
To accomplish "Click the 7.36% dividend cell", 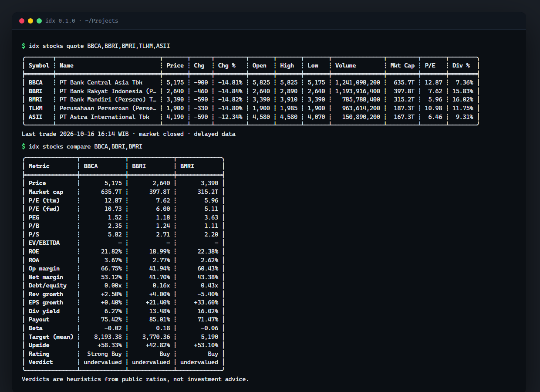I will click(x=465, y=82).
